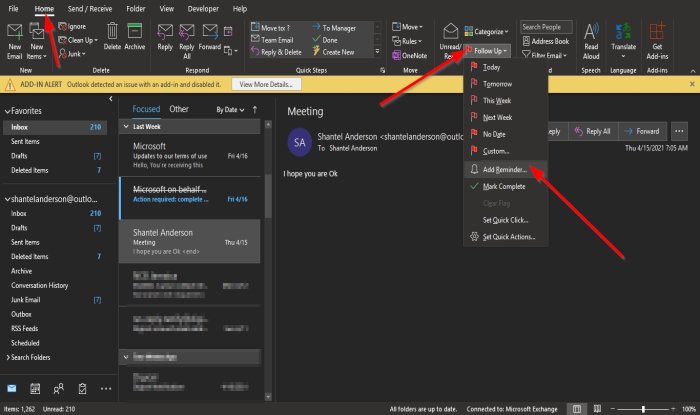The height and width of the screenshot is (415, 700).
Task: Choose This Week flag option
Action: pyautogui.click(x=506, y=100)
